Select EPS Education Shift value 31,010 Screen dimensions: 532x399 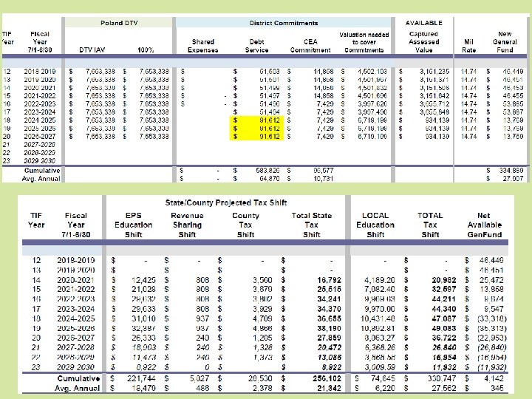143,319
